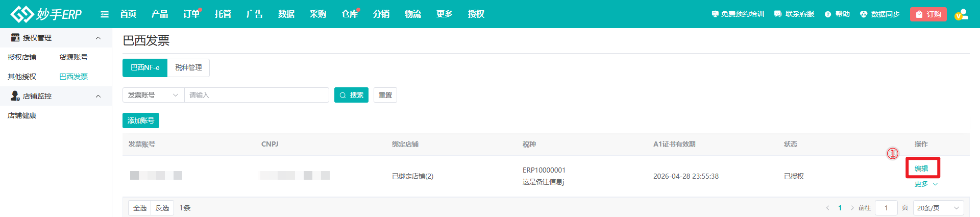Open the 分销 menu
The width and height of the screenshot is (980, 217).
point(381,14)
